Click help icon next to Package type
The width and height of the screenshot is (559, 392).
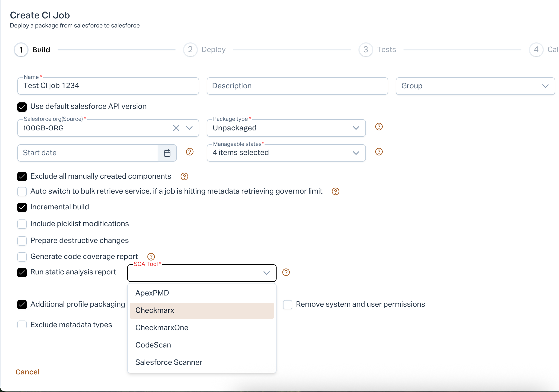(379, 127)
